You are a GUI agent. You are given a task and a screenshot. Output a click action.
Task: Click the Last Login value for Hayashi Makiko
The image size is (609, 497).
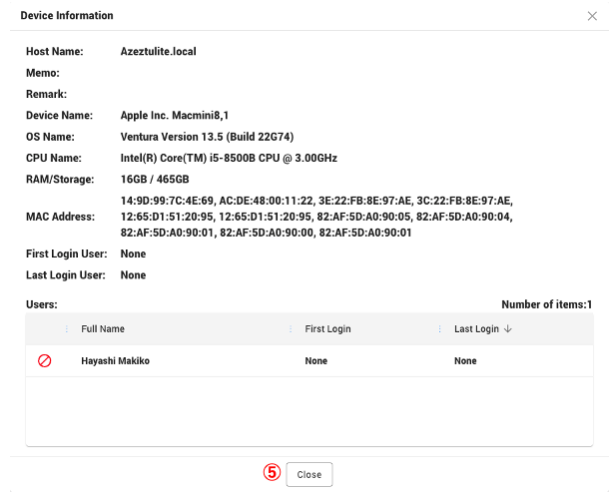click(466, 361)
